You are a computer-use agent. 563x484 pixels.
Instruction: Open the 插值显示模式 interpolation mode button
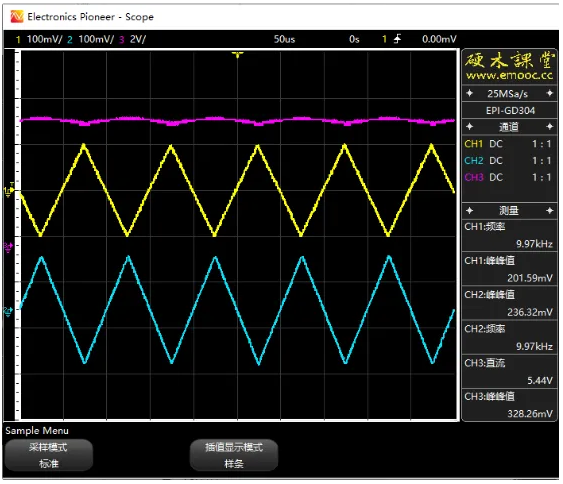[x=234, y=455]
